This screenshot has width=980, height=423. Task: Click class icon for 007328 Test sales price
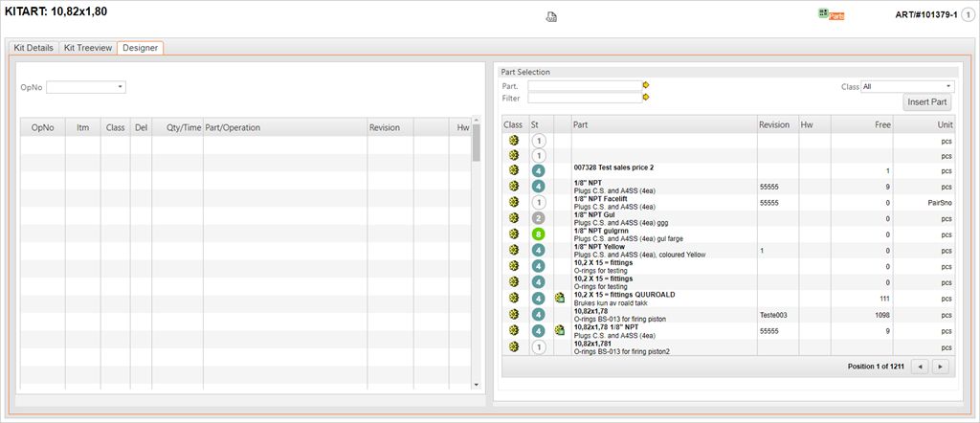click(514, 170)
